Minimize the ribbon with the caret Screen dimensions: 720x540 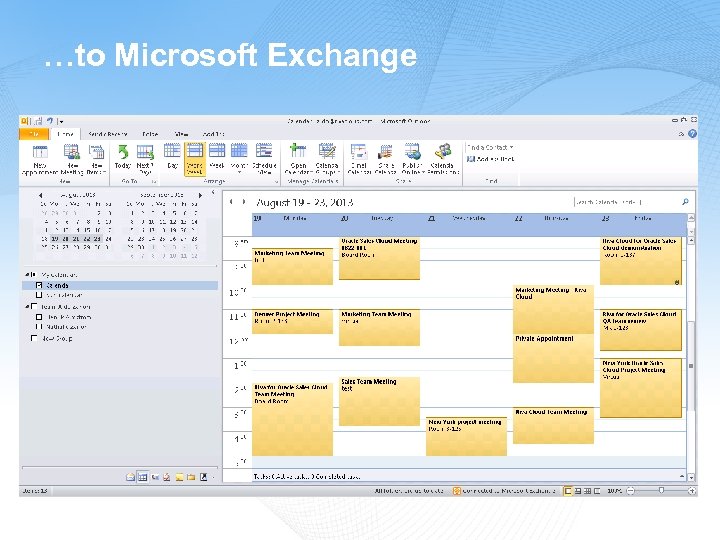681,134
